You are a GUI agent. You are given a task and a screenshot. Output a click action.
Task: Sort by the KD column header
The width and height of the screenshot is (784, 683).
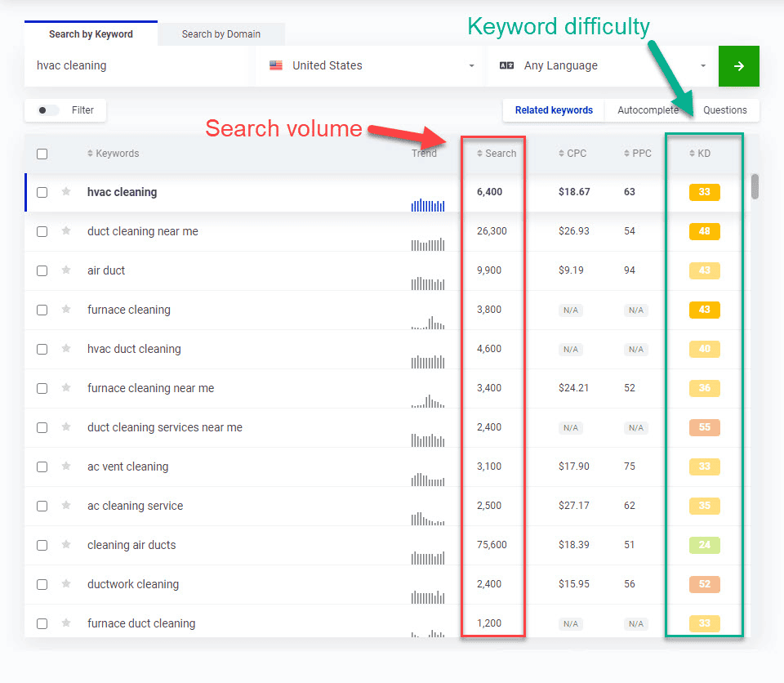(x=700, y=154)
